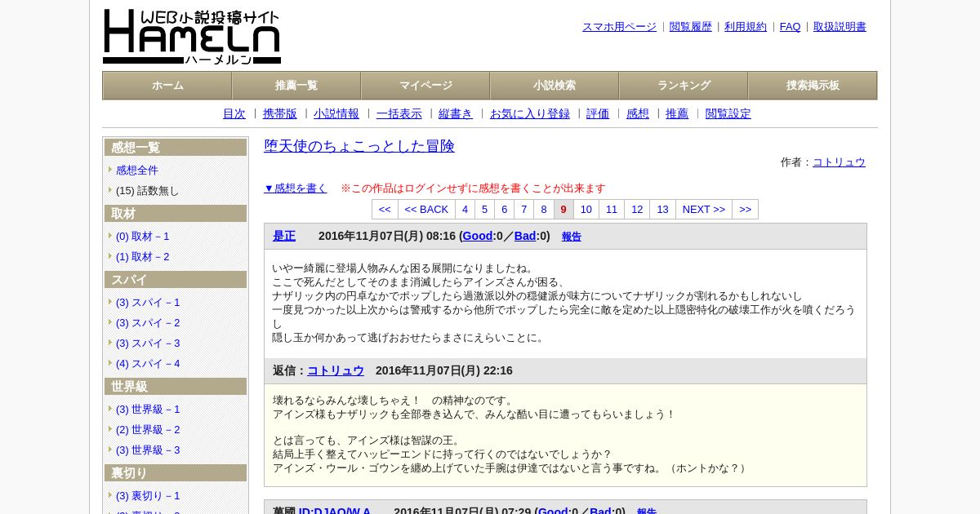Image resolution: width=980 pixels, height=514 pixels.
Task: Go to review page 6
Action: pos(505,210)
